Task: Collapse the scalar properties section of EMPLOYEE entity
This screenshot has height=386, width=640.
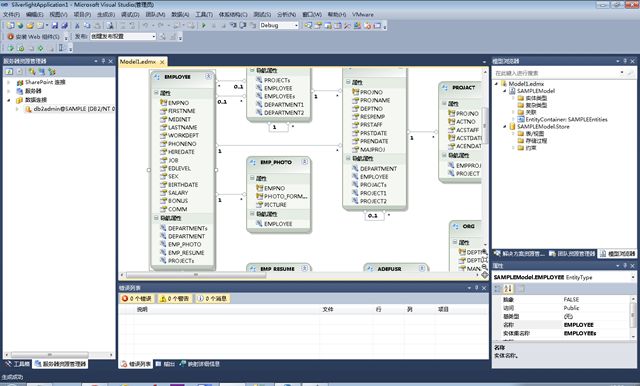Action: 156,93
